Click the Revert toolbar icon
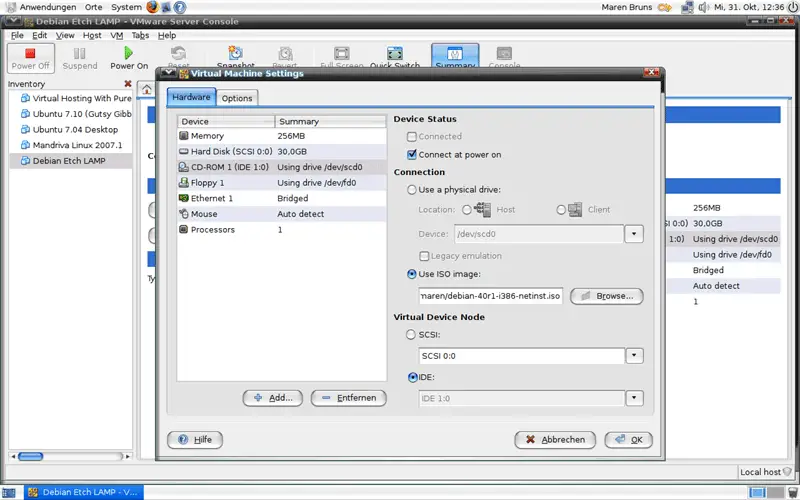The width and height of the screenshot is (800, 500). 285,54
